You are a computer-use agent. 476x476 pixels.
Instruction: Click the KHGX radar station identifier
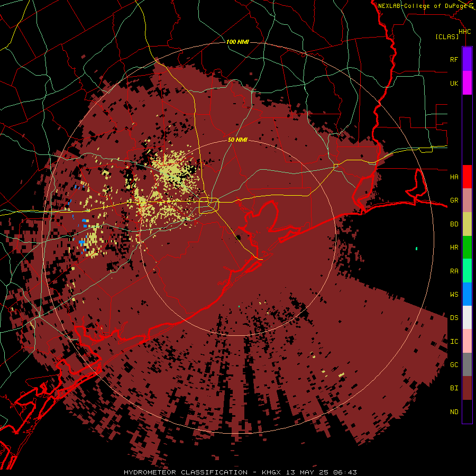271,472
